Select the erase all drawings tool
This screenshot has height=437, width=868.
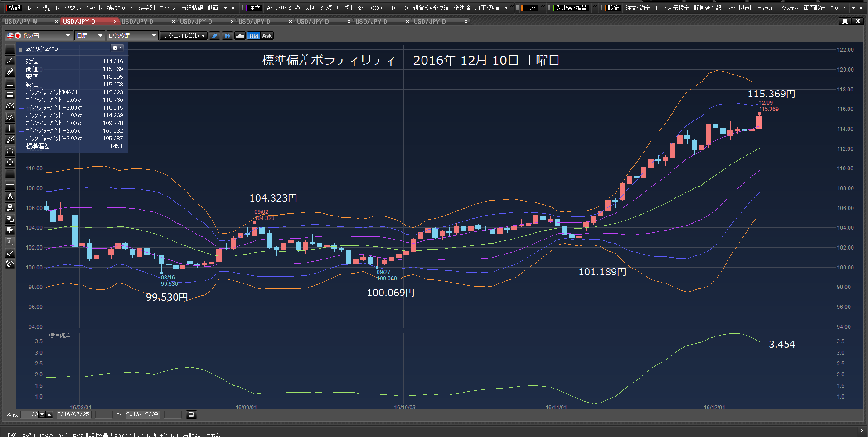coord(10,264)
